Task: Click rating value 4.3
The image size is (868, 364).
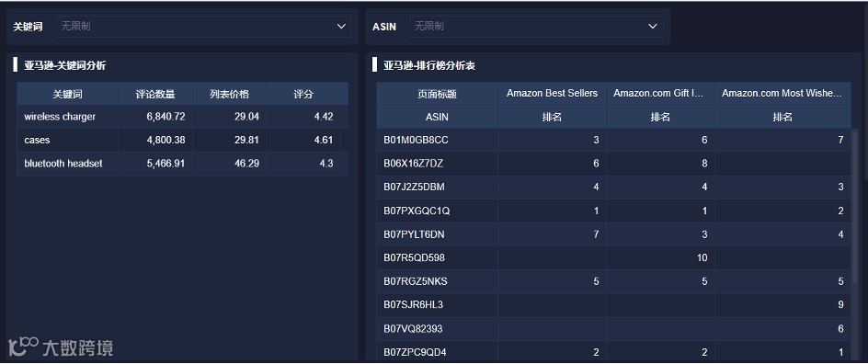Action: pyautogui.click(x=326, y=164)
